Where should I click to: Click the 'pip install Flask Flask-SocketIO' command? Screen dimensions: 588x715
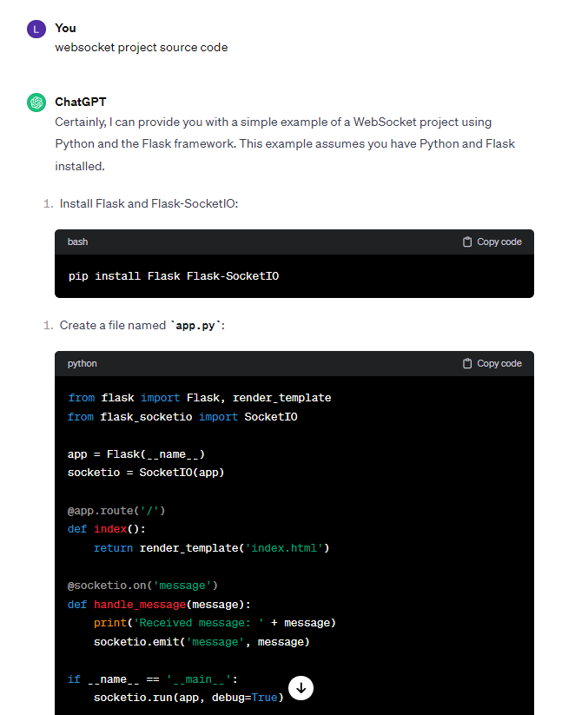pos(174,276)
